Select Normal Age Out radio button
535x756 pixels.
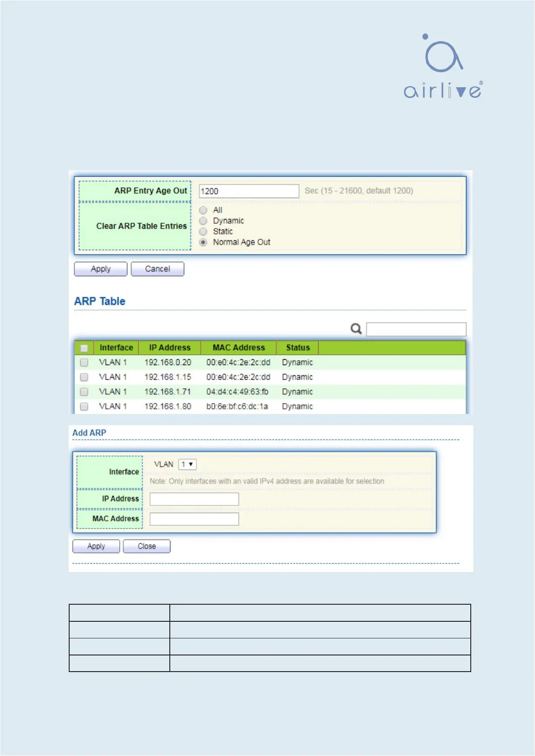point(203,242)
